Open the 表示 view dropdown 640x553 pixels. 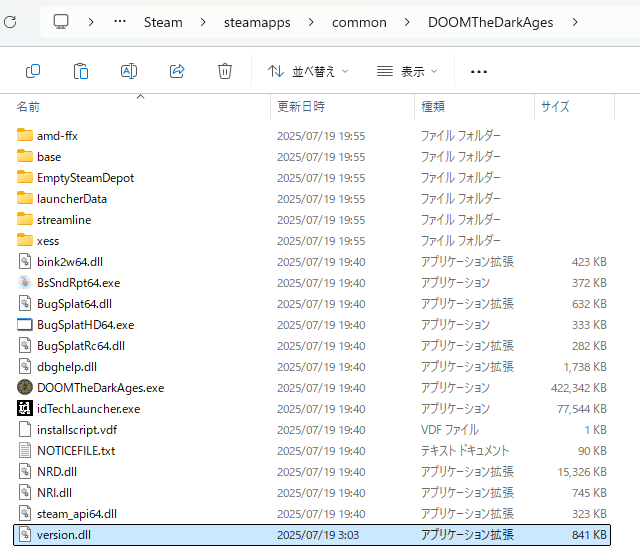pyautogui.click(x=407, y=72)
